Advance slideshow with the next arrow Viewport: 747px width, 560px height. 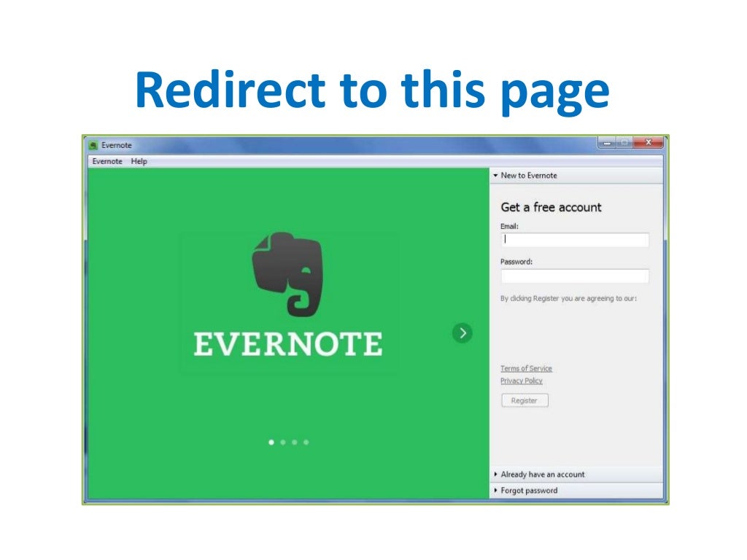pos(462,332)
